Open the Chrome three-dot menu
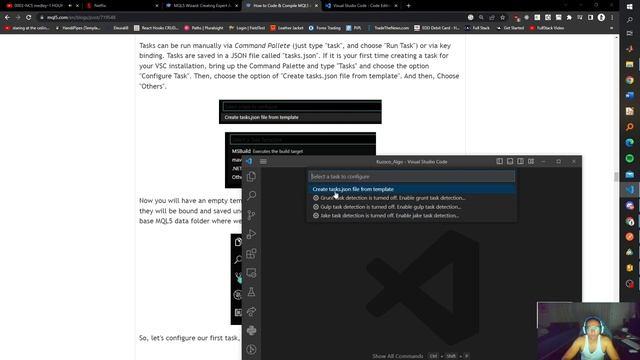The image size is (640, 360). (x=612, y=18)
